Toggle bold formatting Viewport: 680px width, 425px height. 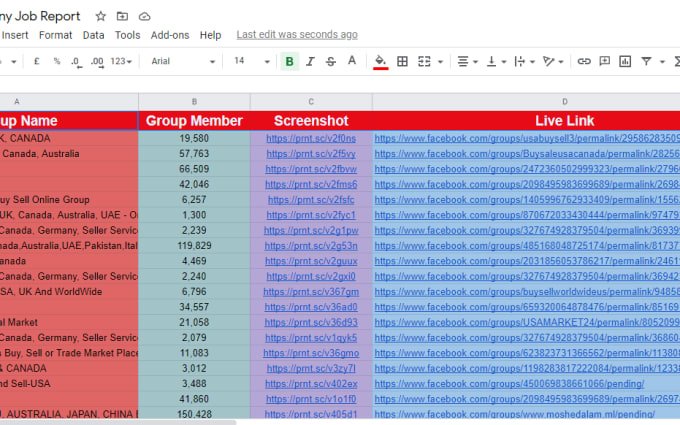click(x=289, y=62)
